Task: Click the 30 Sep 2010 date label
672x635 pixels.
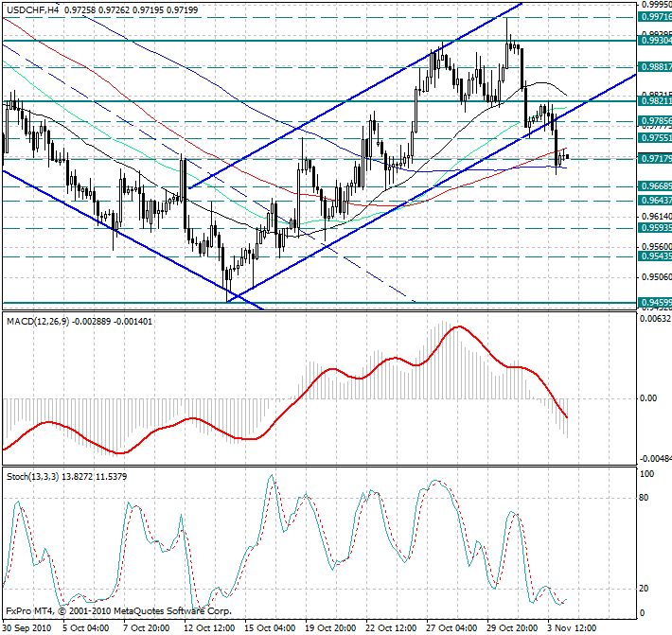Action: [27, 628]
